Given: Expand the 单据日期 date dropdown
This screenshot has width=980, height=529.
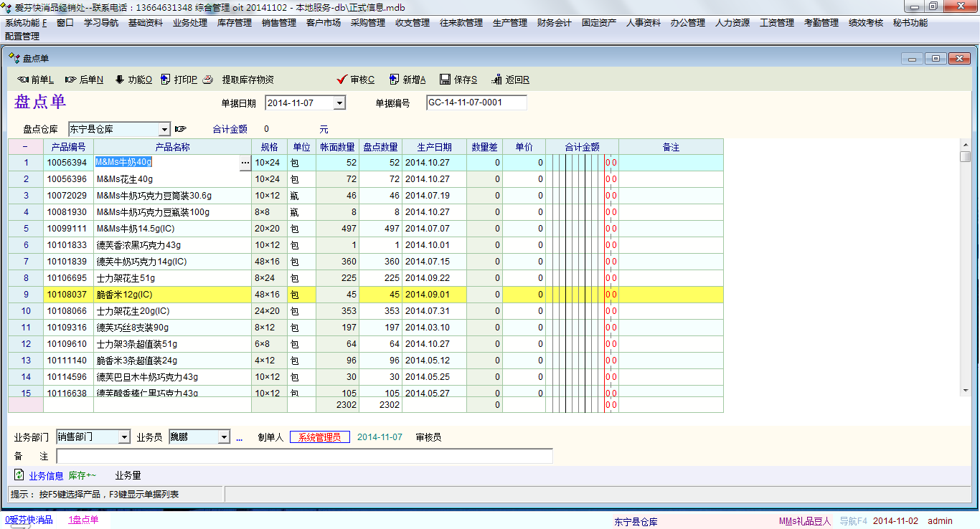Looking at the screenshot, I should tap(339, 103).
